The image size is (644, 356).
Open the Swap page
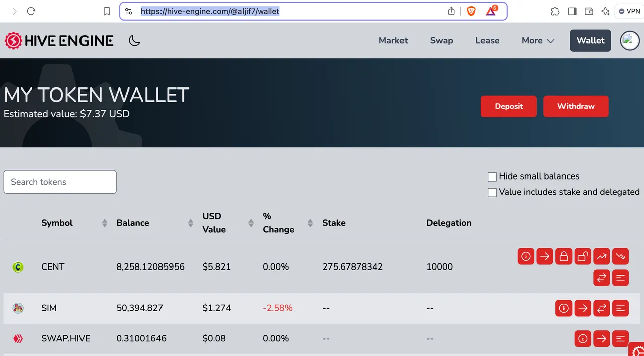coord(441,41)
